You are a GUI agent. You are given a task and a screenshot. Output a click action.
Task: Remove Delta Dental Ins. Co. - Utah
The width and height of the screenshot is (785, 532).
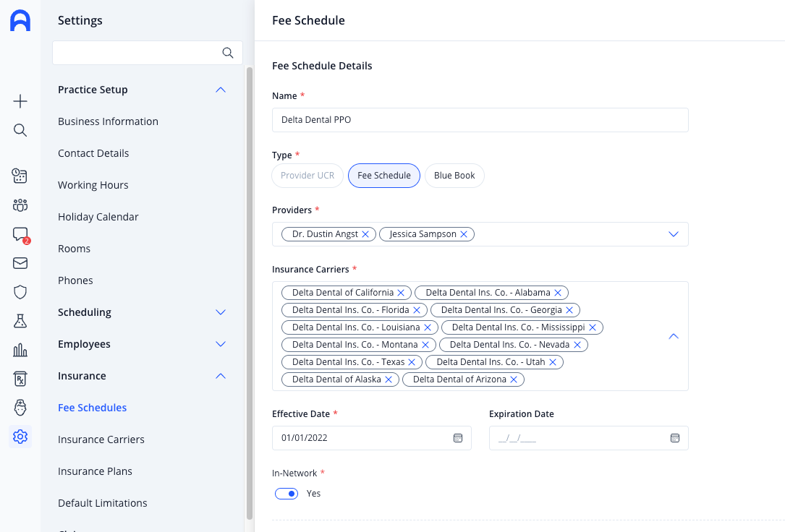553,362
